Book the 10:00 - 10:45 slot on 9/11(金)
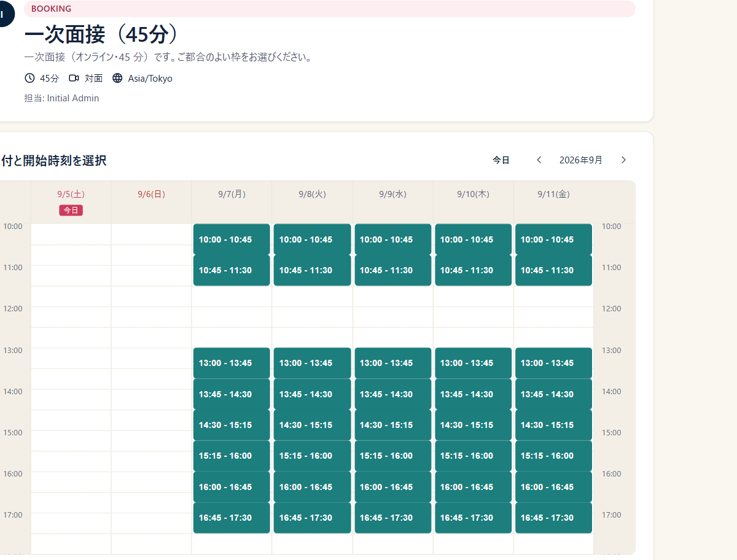This screenshot has width=737, height=560. coord(554,239)
